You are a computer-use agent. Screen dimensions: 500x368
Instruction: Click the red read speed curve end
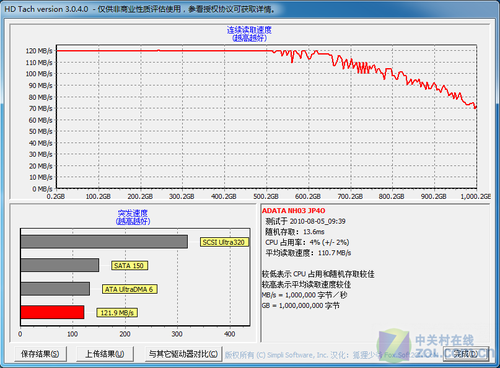(475, 107)
